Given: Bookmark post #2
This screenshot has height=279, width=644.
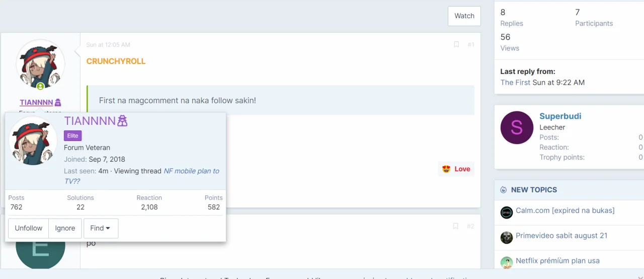Looking at the screenshot, I should click(455, 226).
